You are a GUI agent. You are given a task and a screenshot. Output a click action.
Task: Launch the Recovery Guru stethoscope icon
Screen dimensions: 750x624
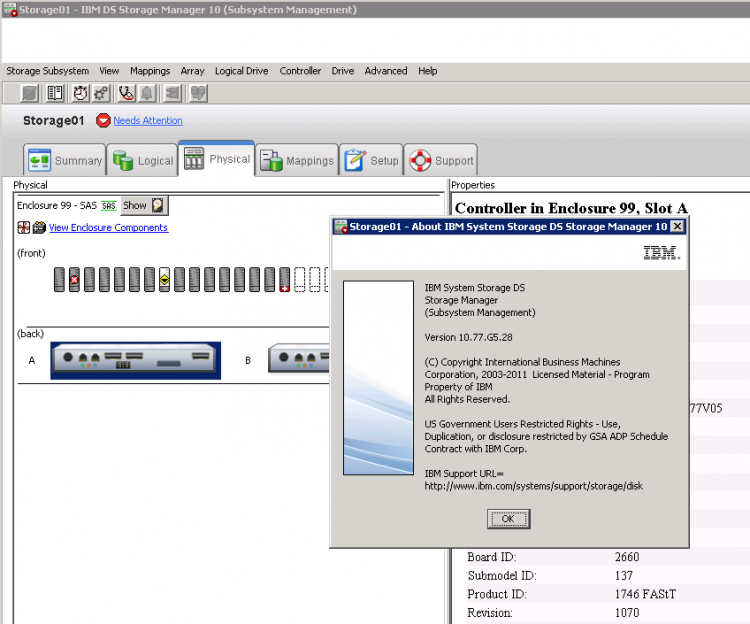click(126, 93)
